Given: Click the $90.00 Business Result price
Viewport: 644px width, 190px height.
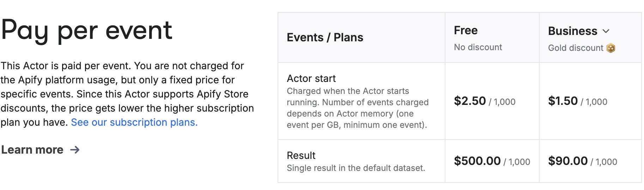Looking at the screenshot, I should pos(568,161).
